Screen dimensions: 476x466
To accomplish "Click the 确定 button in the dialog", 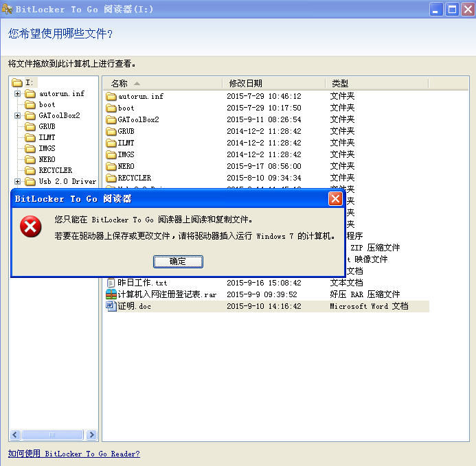I will click(178, 261).
